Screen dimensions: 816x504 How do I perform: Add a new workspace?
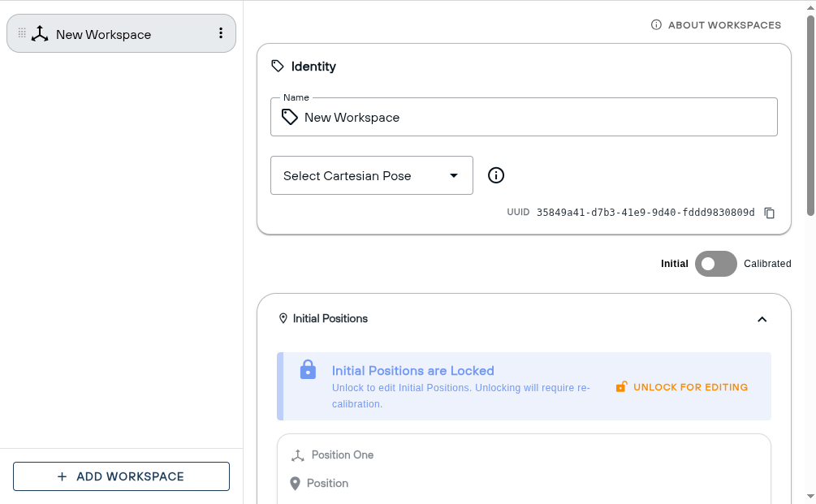(121, 476)
